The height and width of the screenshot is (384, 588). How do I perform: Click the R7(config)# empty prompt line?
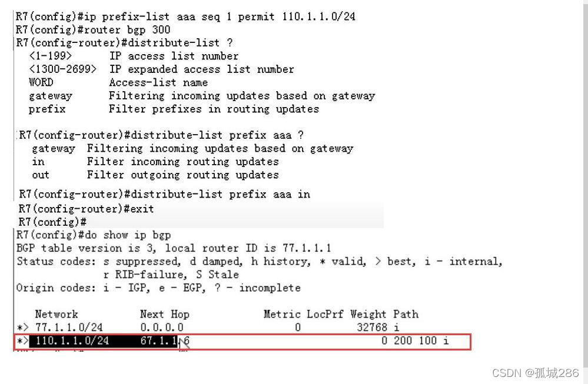point(52,222)
